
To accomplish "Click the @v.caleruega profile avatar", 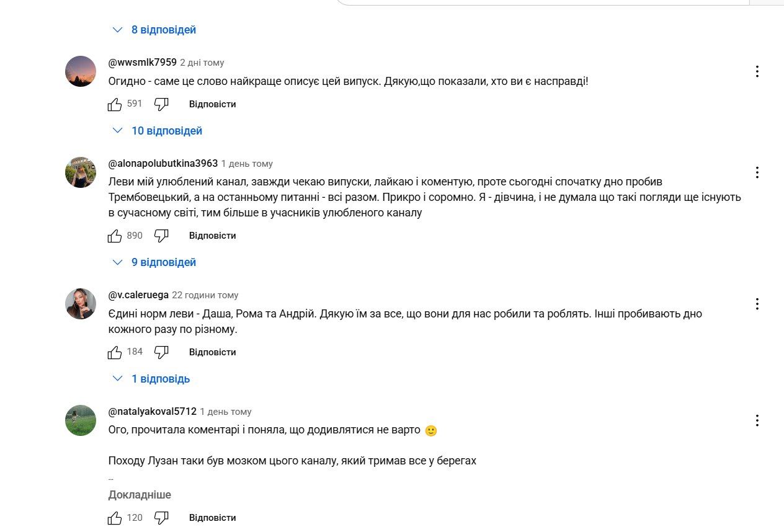I will click(81, 304).
